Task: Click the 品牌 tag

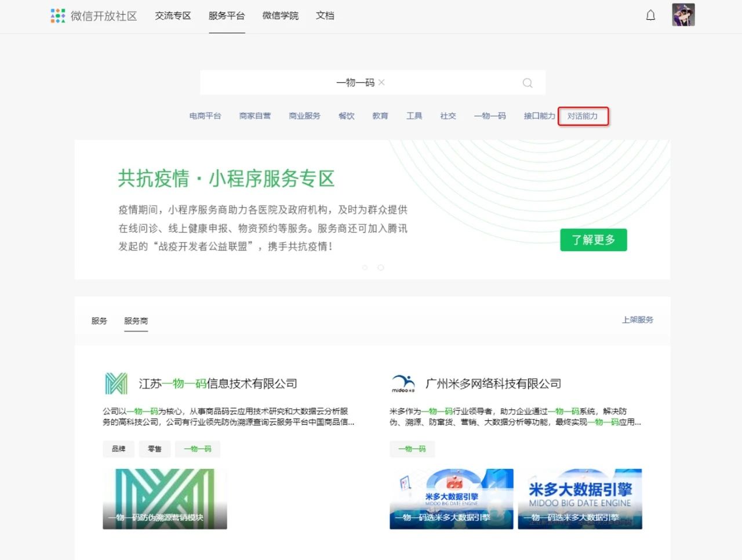Action: pos(119,449)
